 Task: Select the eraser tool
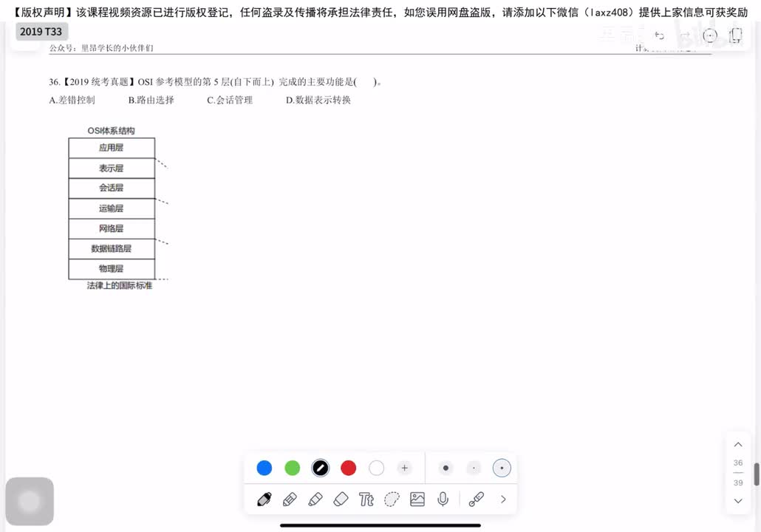coord(341,499)
